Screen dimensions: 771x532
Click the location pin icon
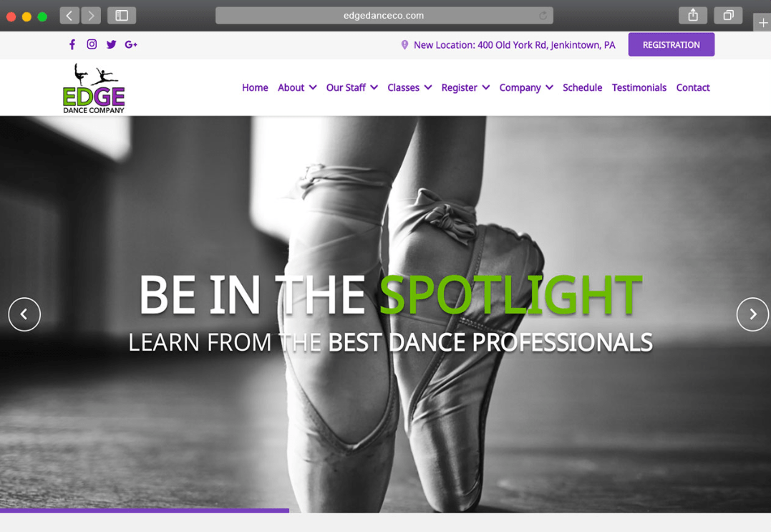pos(404,44)
